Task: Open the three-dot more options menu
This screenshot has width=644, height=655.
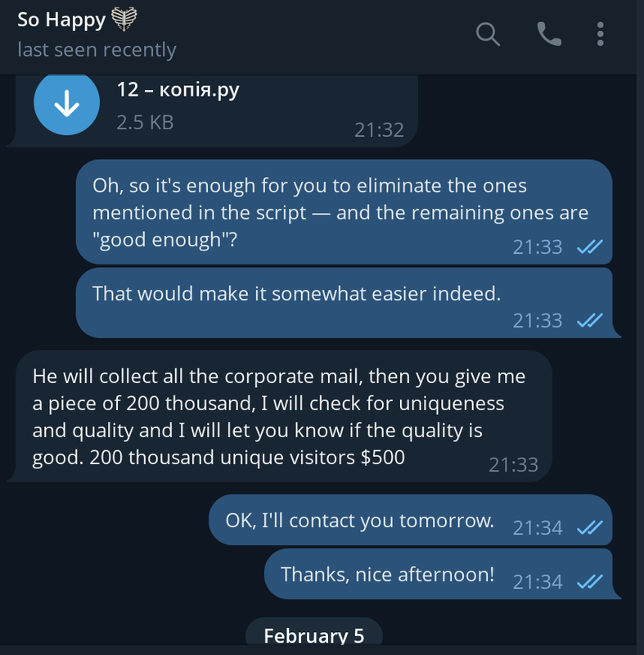Action: [x=601, y=34]
